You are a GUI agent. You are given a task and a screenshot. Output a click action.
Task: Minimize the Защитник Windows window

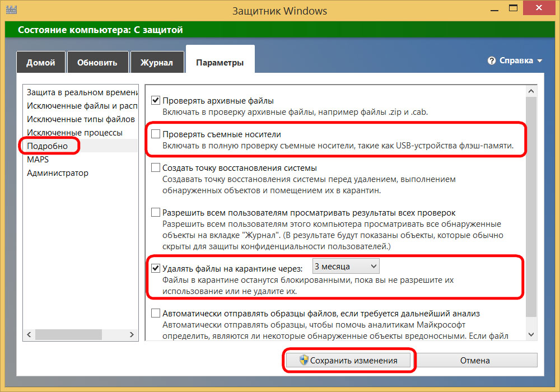(x=494, y=10)
